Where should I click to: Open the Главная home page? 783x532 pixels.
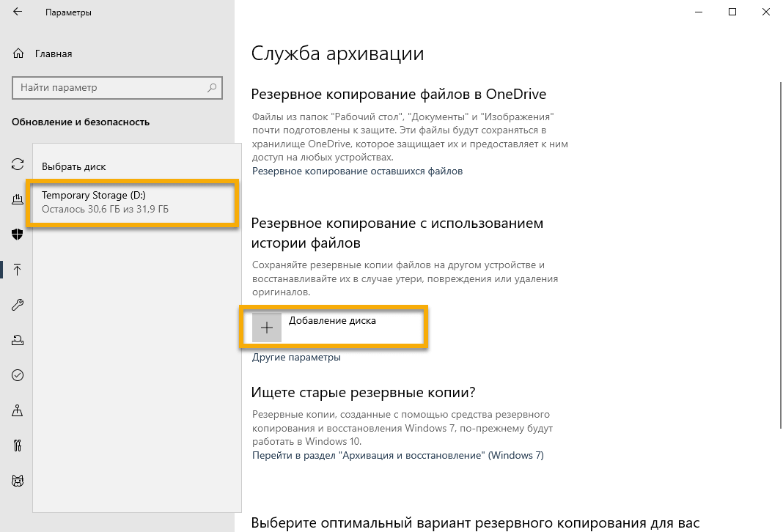point(43,53)
